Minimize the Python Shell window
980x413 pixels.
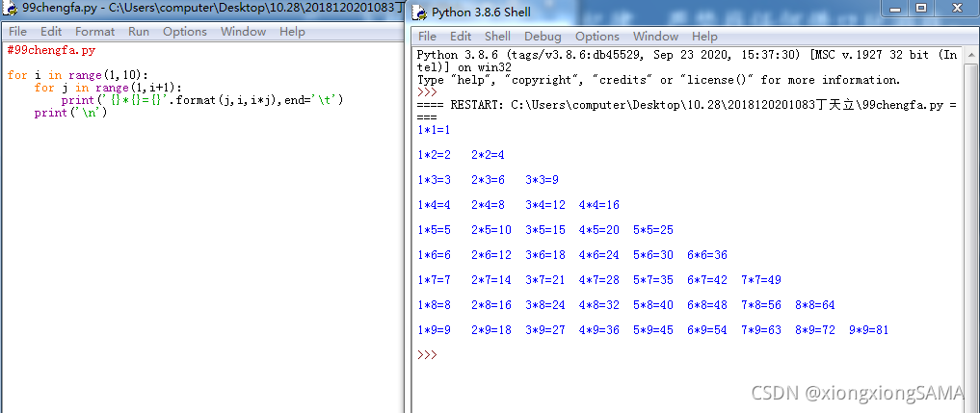click(x=897, y=8)
